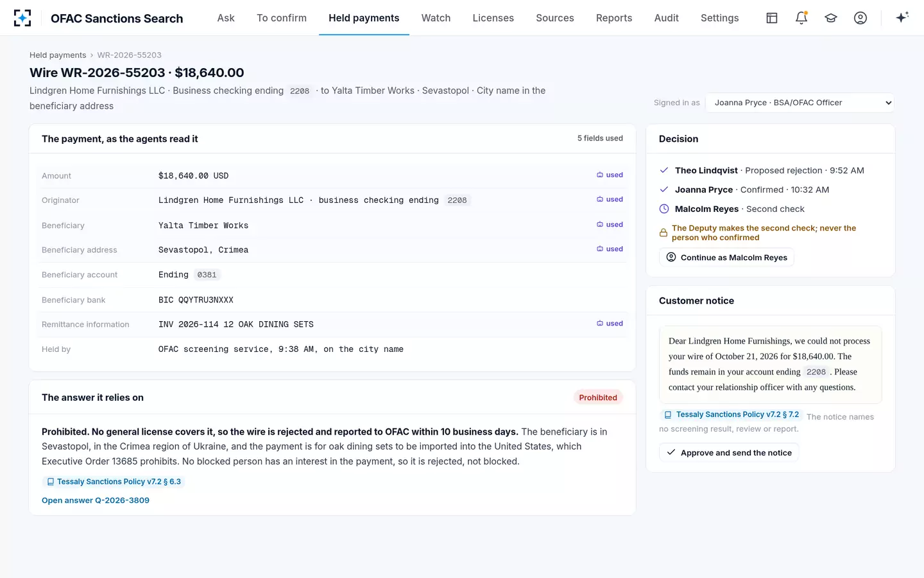Image resolution: width=924 pixels, height=578 pixels.
Task: Open the training graduation cap icon
Action: tap(831, 18)
